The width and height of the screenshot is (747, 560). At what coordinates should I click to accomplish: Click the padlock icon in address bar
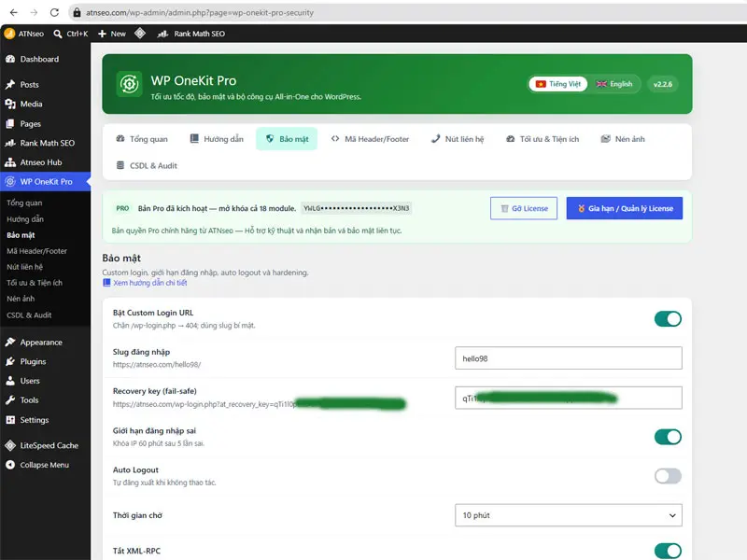coord(77,13)
